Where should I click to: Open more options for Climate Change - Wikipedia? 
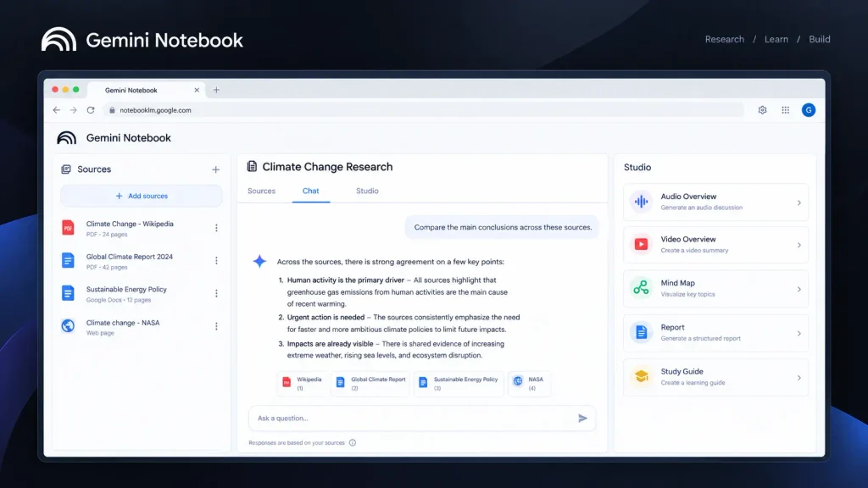pos(216,228)
